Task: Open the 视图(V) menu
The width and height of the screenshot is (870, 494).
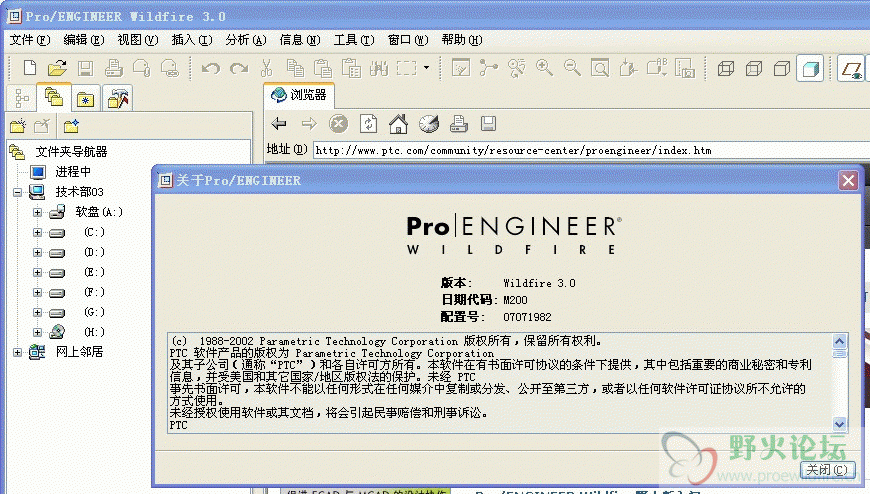Action: pyautogui.click(x=138, y=39)
